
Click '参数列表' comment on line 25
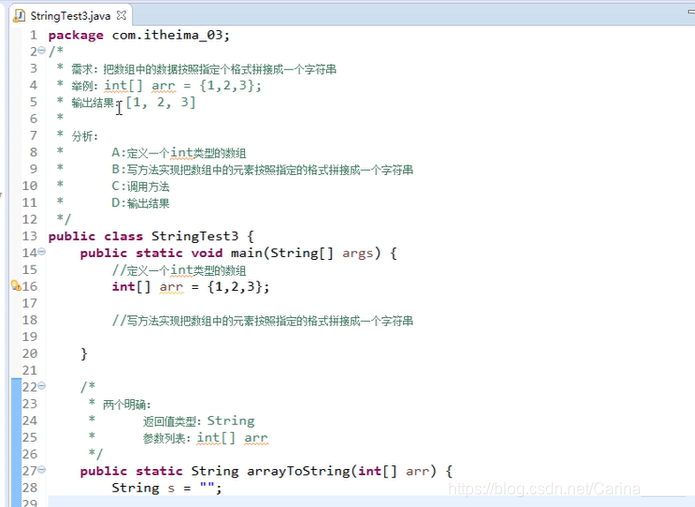click(x=167, y=438)
